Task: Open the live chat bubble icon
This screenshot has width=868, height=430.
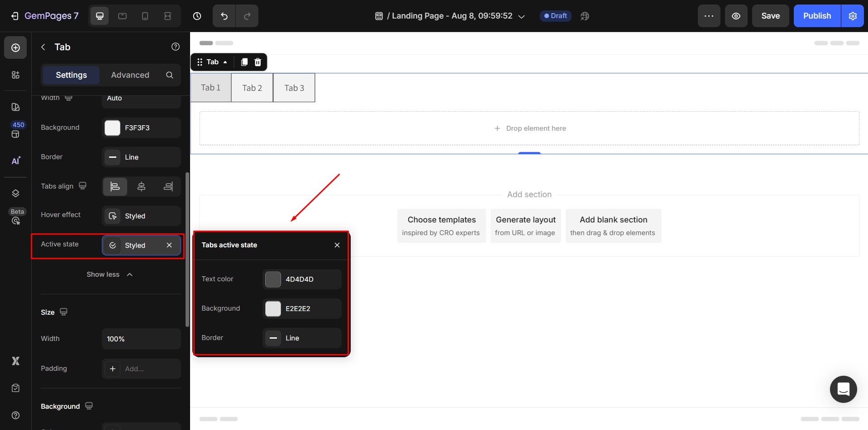Action: [x=843, y=389]
